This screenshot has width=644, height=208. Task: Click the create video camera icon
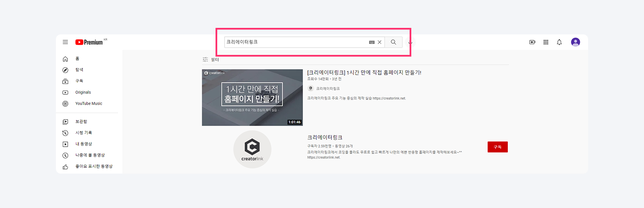pos(532,42)
